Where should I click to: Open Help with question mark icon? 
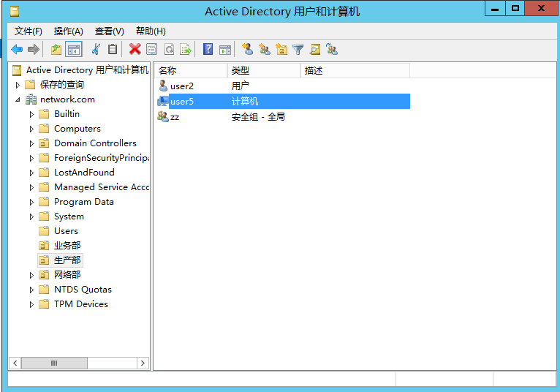pos(208,49)
